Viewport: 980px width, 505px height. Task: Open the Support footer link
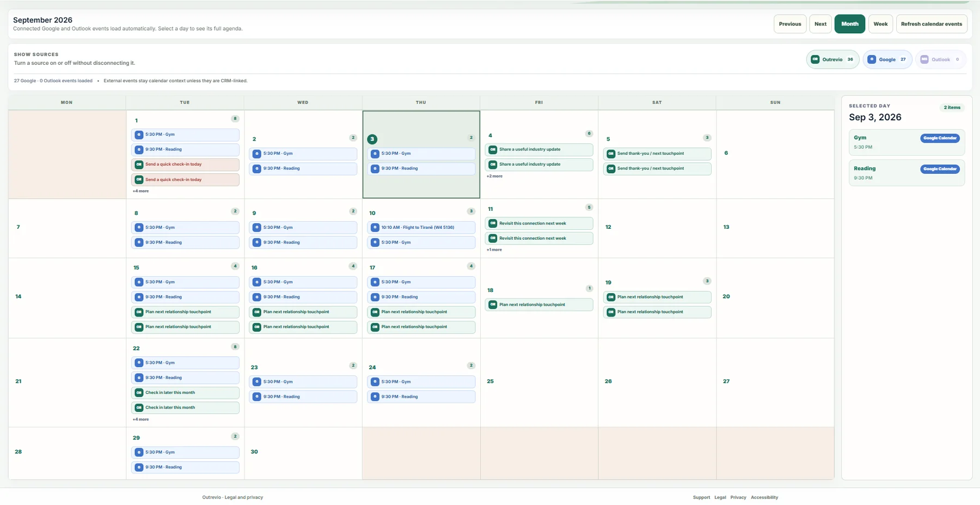pos(701,497)
